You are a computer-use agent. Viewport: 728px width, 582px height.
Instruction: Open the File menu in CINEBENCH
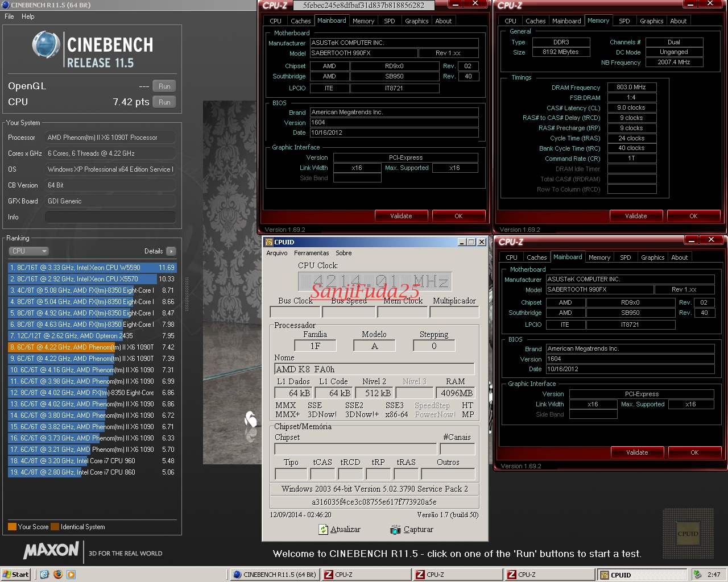point(9,16)
